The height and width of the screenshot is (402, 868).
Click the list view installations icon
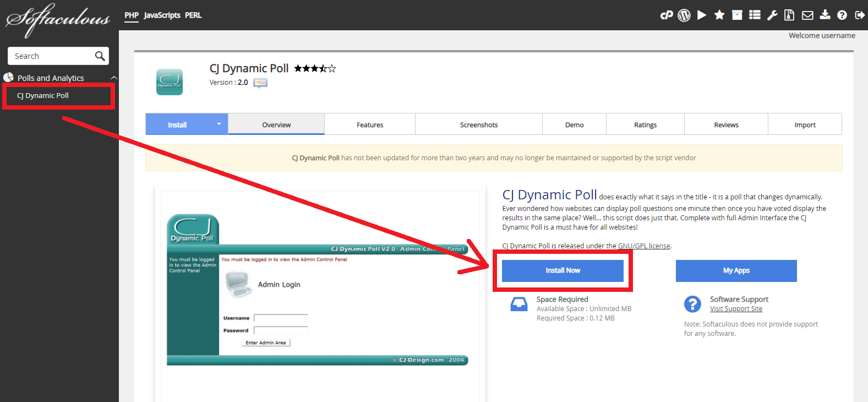point(755,15)
